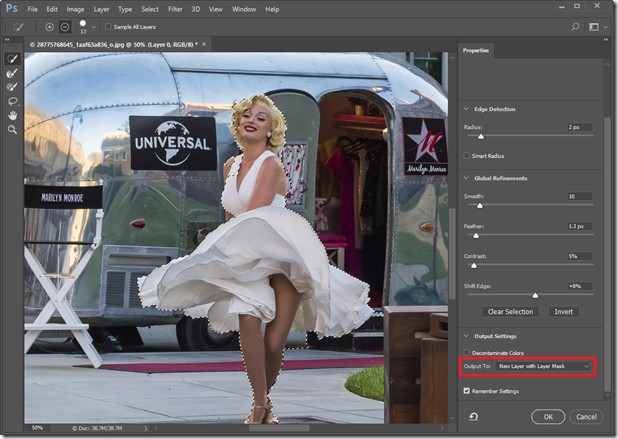
Task: Select the Refine Edge Brush tool
Action: pyautogui.click(x=13, y=73)
